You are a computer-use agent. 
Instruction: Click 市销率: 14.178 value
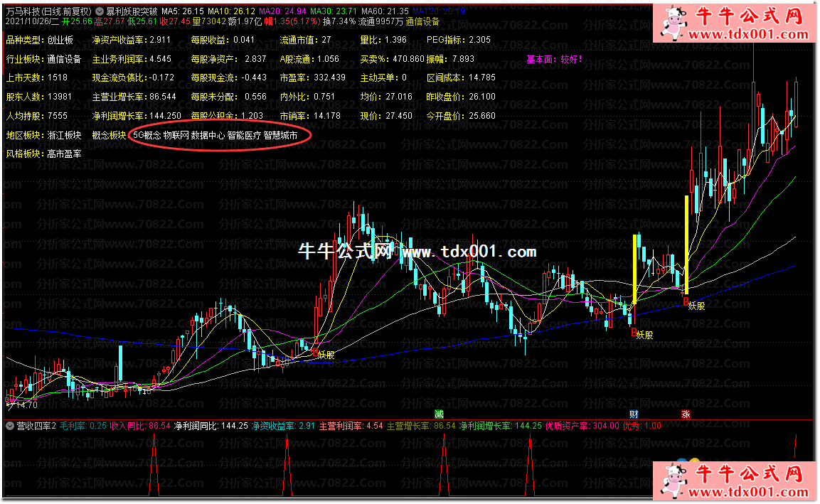coord(310,116)
